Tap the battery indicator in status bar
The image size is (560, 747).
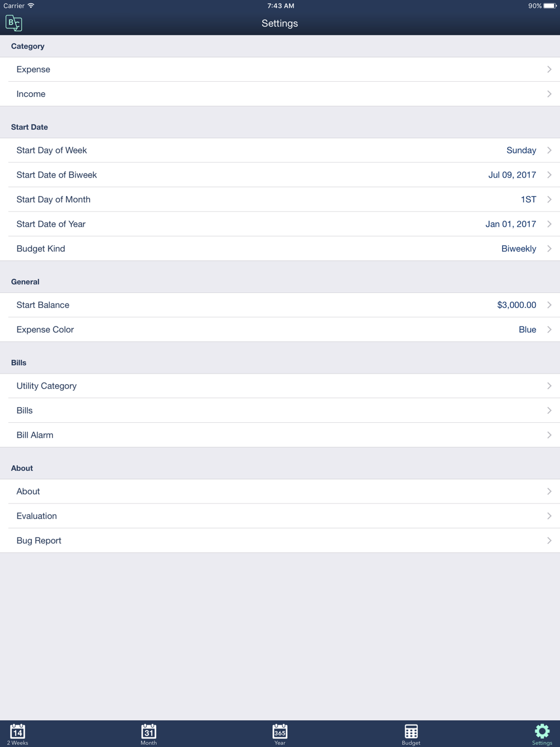[x=550, y=6]
